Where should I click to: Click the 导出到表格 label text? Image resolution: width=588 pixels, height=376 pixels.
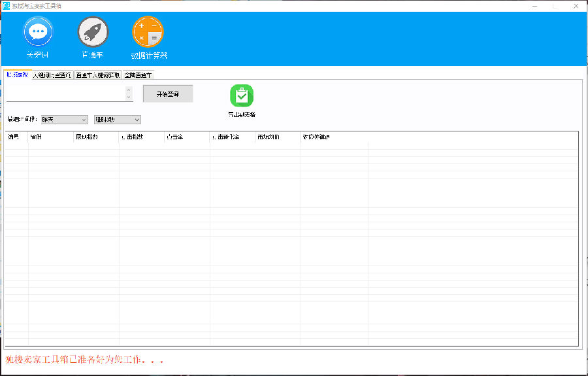click(x=242, y=114)
